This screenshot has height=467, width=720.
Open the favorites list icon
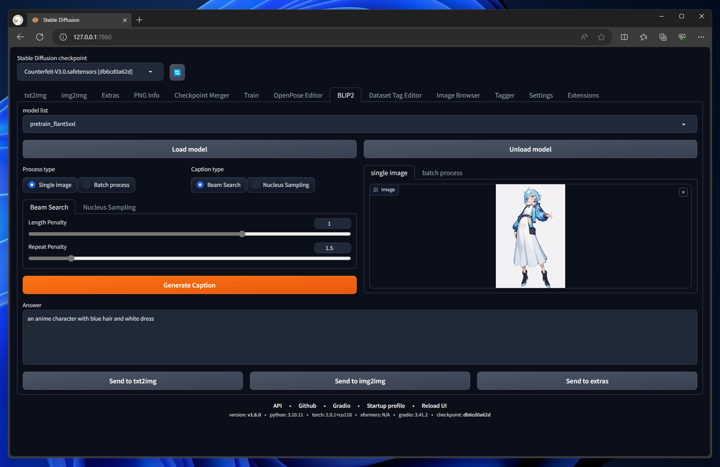tap(643, 37)
